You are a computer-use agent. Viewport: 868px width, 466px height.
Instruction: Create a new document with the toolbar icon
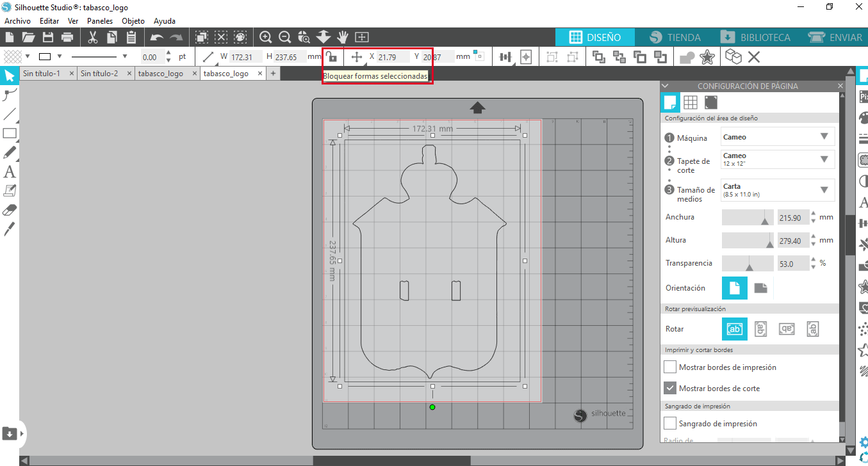10,38
